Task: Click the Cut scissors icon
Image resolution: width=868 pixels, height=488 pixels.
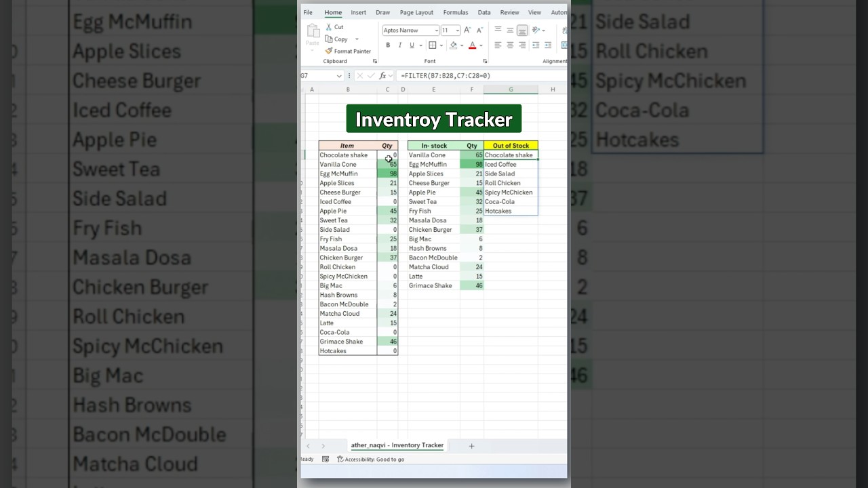Action: coord(329,27)
